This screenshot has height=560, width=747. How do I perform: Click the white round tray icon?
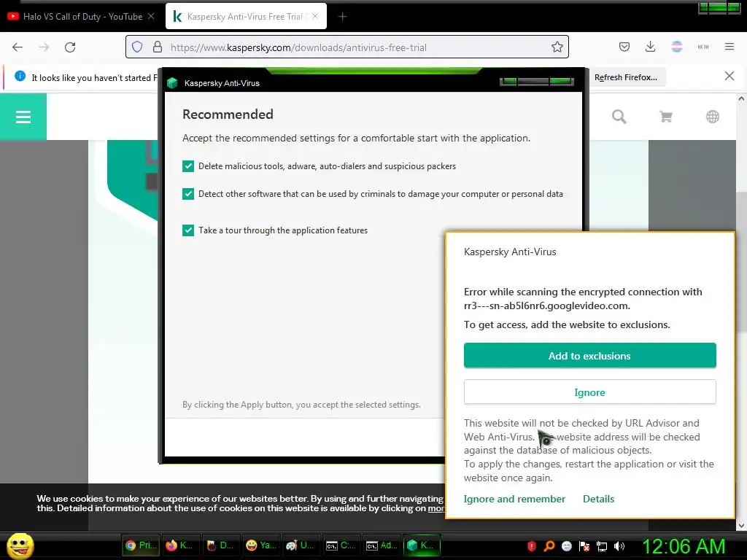566,546
